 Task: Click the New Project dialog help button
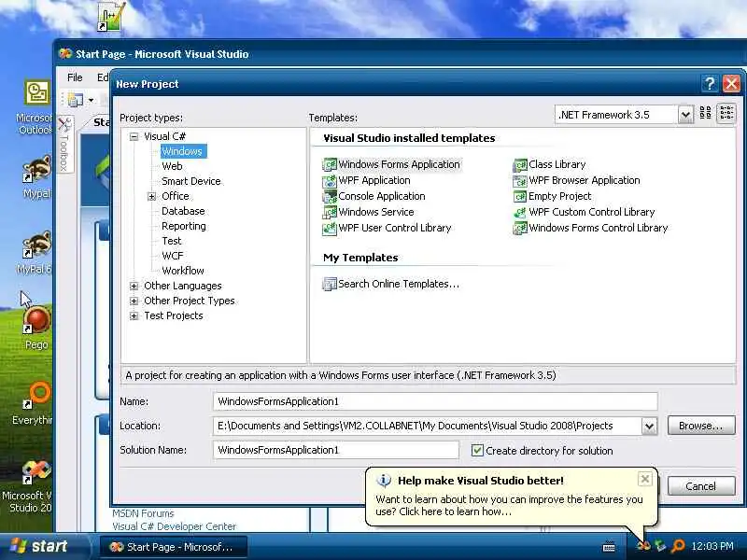coord(710,84)
